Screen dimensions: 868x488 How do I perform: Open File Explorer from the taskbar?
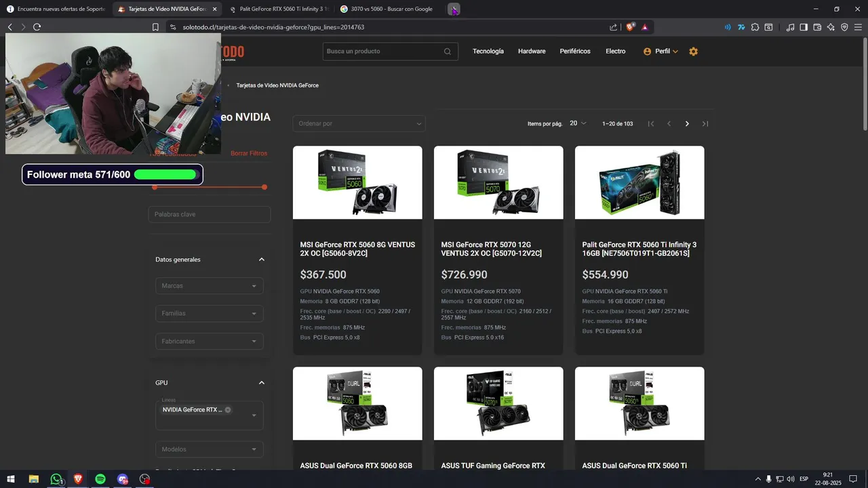pyautogui.click(x=33, y=479)
